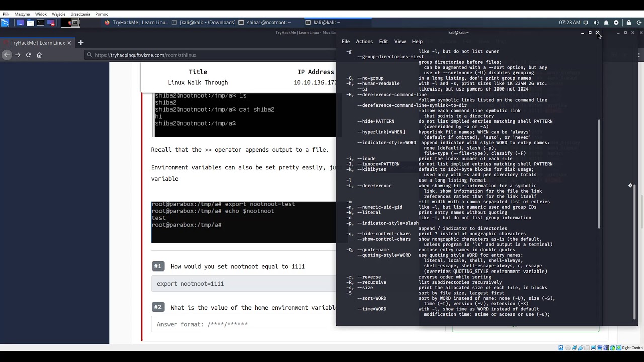
Task: Go forward in Firefox
Action: tap(18, 55)
